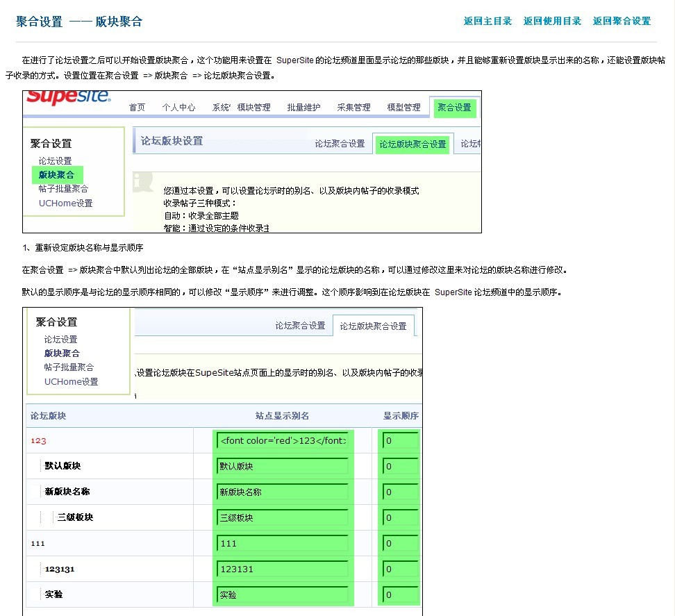Screen dimensions: 675x616
Task: Click the display order field for red 123 row
Action: click(x=401, y=441)
